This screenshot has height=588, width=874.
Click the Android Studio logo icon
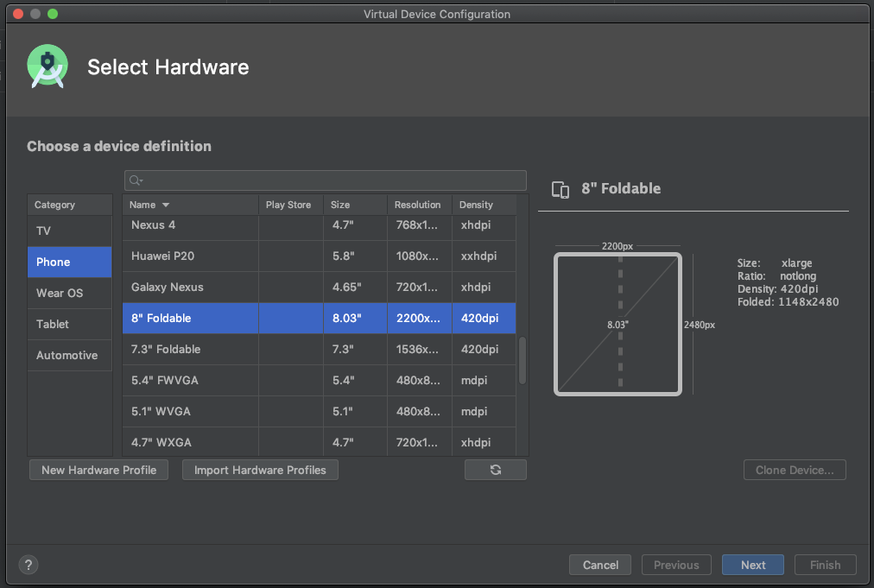pyautogui.click(x=47, y=67)
